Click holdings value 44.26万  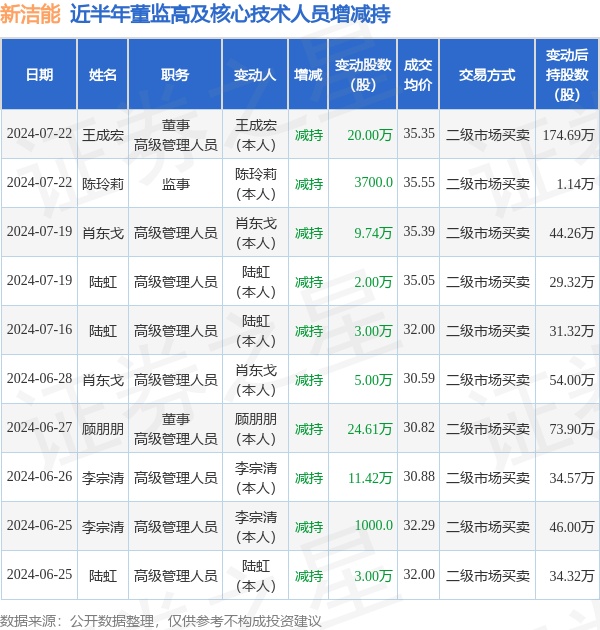tap(572, 233)
